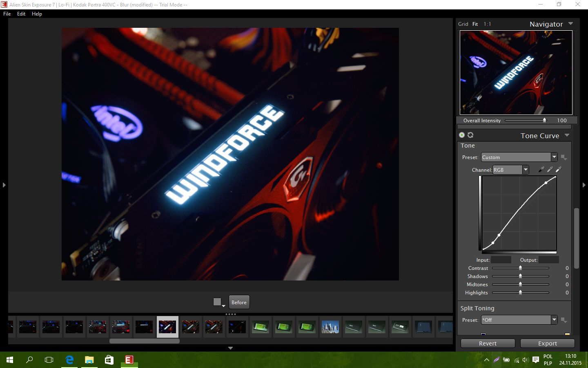Click the Highlights value 0
The height and width of the screenshot is (368, 588).
567,292
